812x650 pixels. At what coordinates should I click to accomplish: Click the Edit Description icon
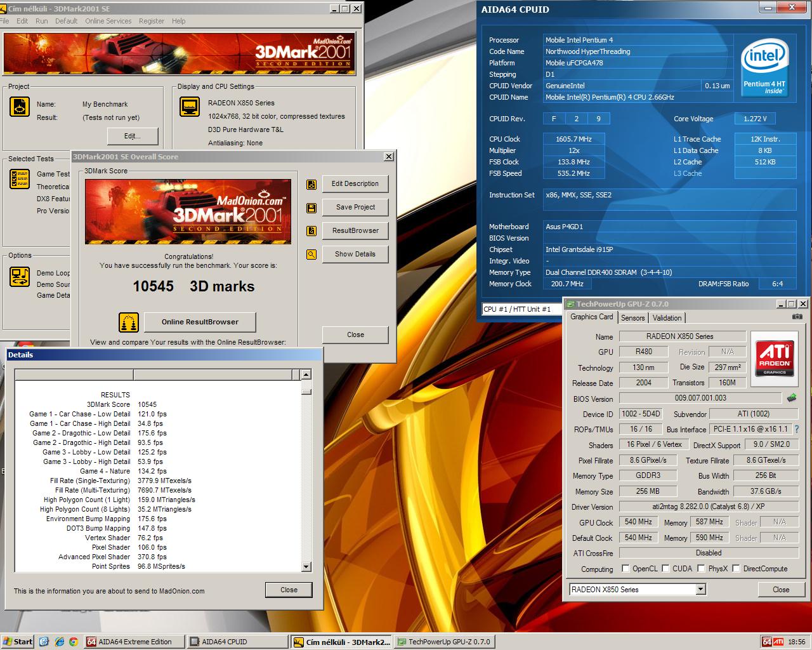[311, 184]
